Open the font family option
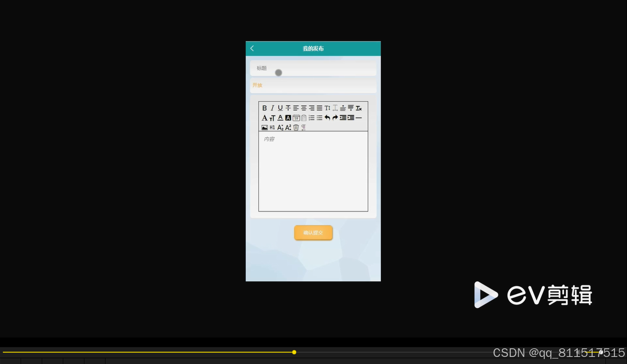Image resolution: width=627 pixels, height=364 pixels. tap(265, 118)
